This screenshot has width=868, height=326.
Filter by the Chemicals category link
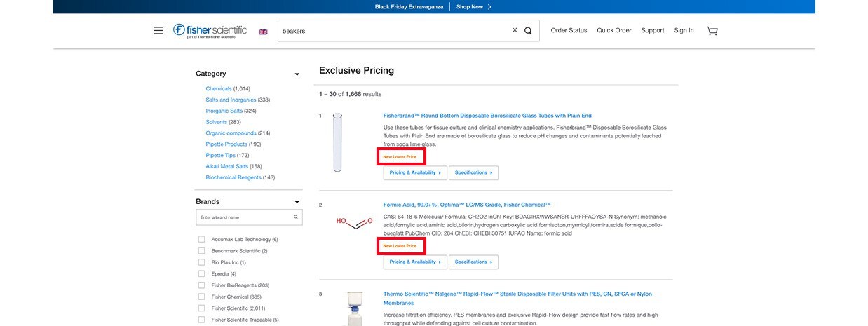pos(218,88)
